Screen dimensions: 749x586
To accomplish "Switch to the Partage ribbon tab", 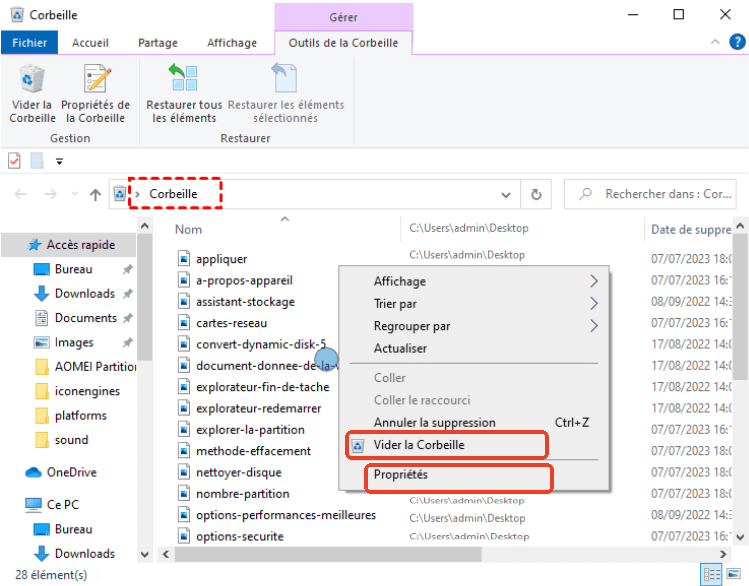I will pyautogui.click(x=158, y=43).
